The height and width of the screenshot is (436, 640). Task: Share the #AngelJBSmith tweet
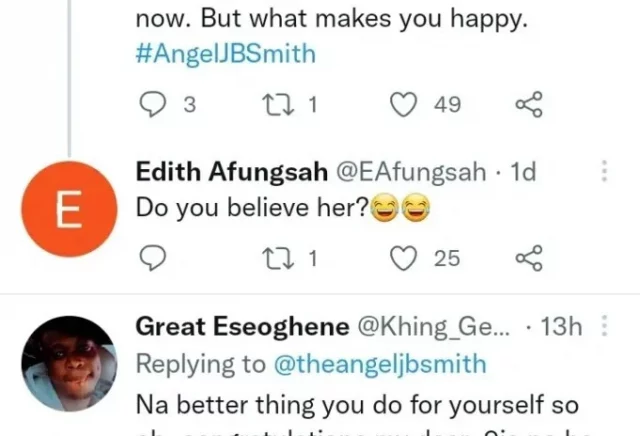(x=529, y=105)
